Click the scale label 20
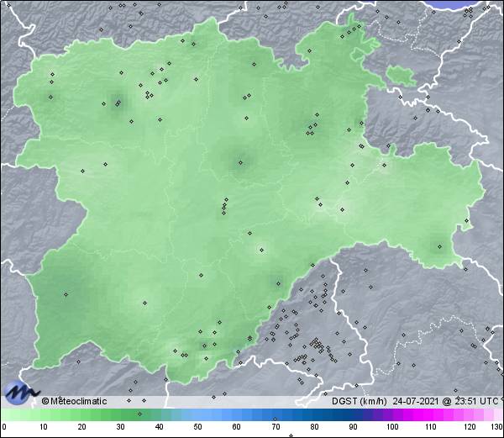The image size is (504, 438). point(82,427)
